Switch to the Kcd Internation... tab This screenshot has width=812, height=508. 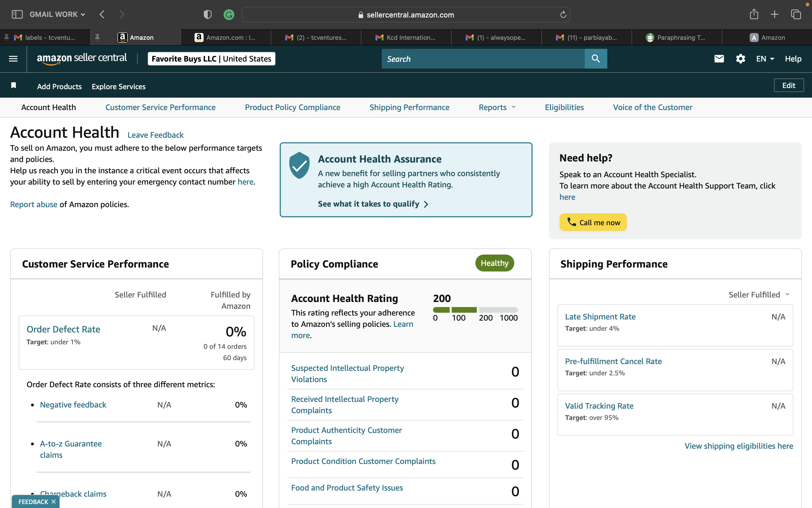(x=406, y=37)
